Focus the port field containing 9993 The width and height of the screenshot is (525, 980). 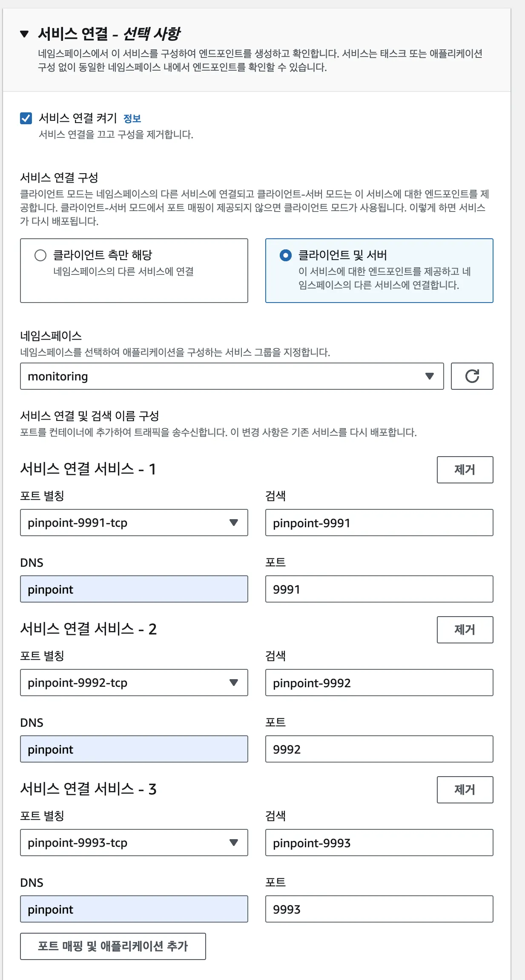[x=379, y=909]
